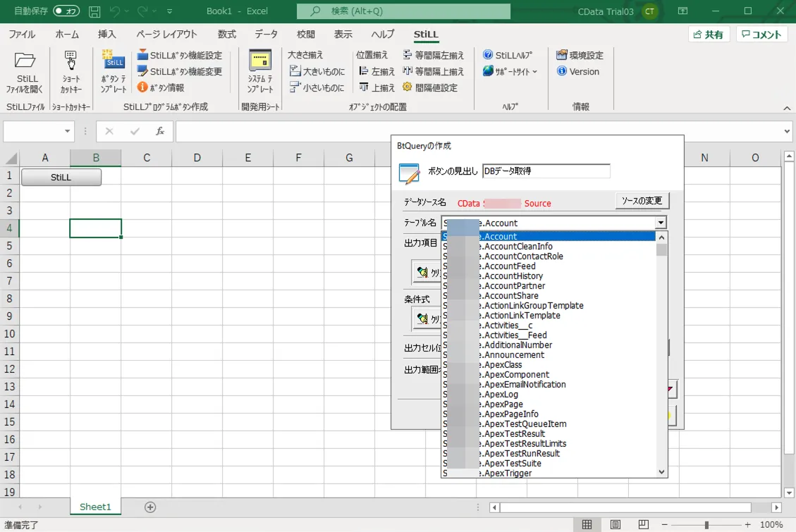Viewport: 796px width, 532px height.
Task: Open the 環境設定 settings icon
Action: coord(580,54)
